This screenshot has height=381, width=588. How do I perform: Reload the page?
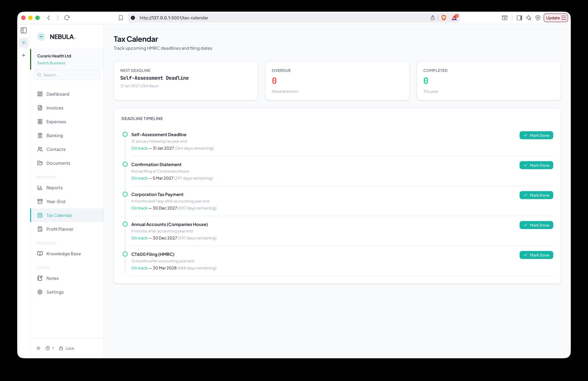pyautogui.click(x=67, y=18)
